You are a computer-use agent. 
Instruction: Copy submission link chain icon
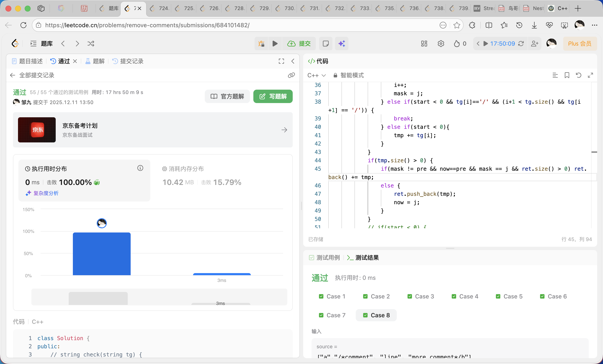point(291,75)
